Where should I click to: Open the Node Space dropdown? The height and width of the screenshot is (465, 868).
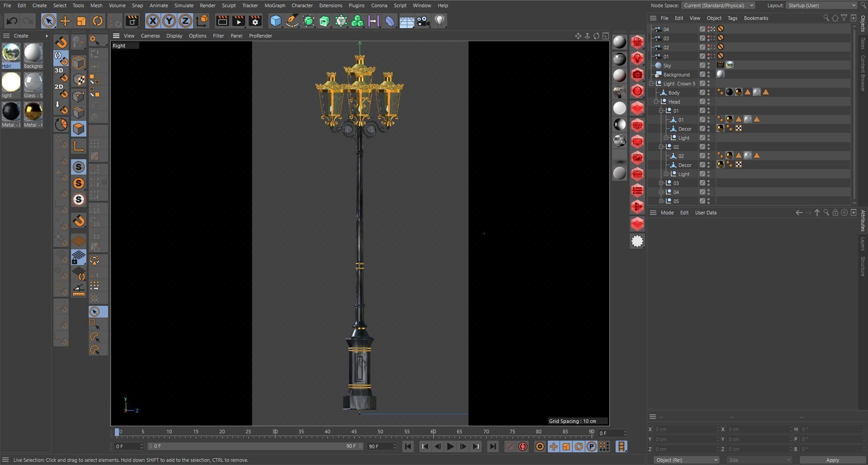tap(718, 5)
